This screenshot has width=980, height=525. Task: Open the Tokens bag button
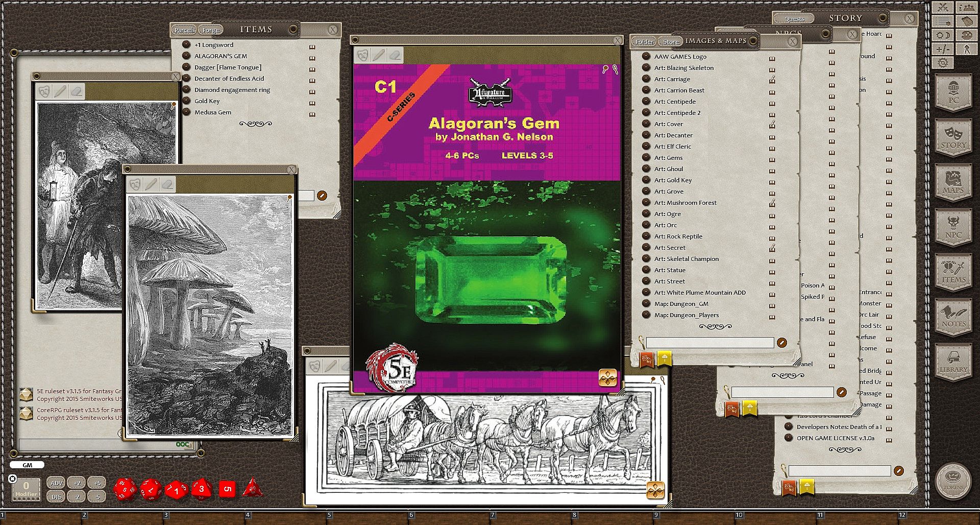pos(952,481)
